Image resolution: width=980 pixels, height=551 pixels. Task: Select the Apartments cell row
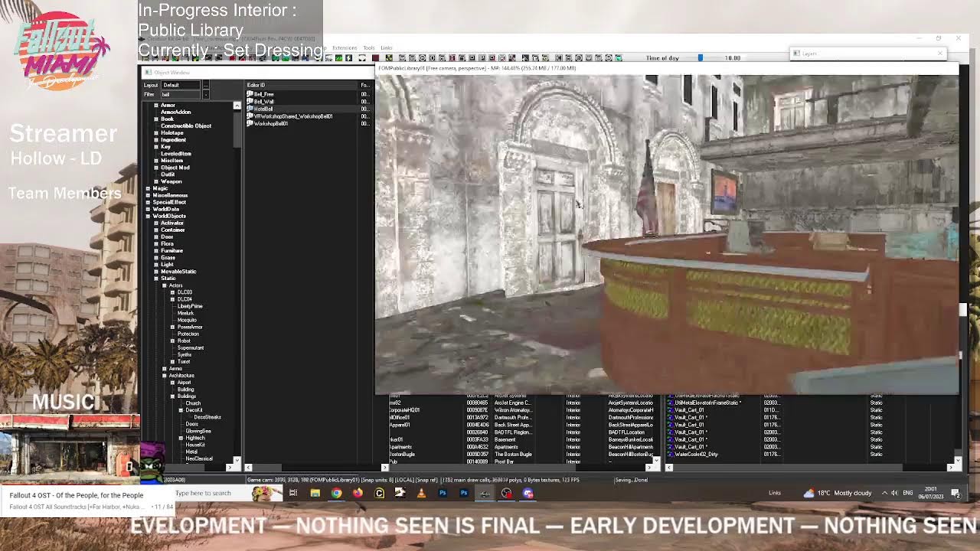pos(521,447)
